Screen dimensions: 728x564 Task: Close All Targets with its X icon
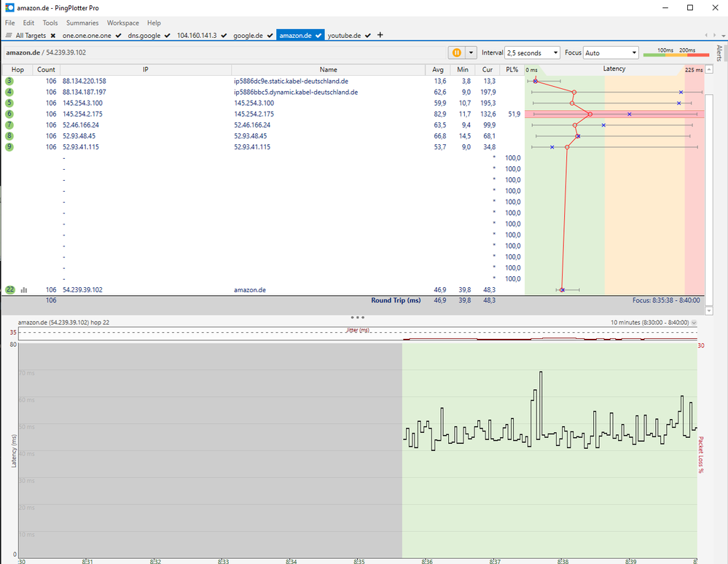(53, 35)
